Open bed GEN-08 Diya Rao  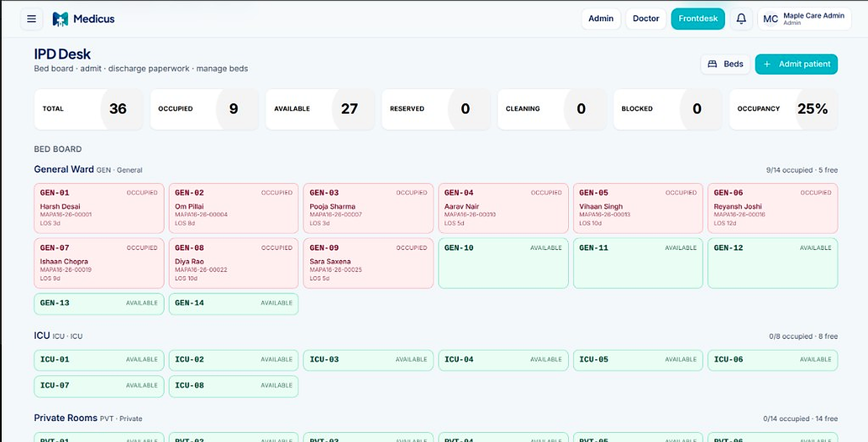(233, 263)
